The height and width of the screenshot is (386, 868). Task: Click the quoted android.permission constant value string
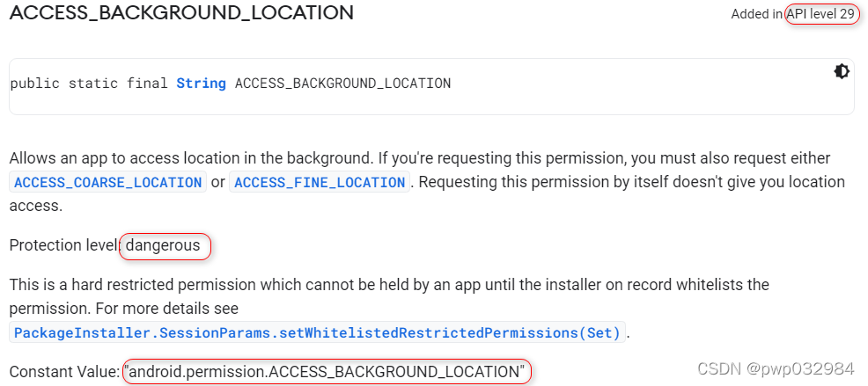click(x=324, y=372)
